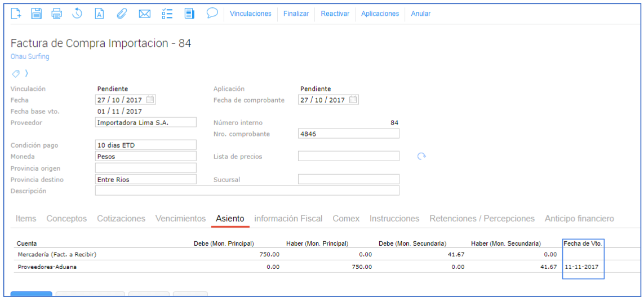Switch to the Vencimientos tab
Viewport: 644px width, 301px height.
[180, 219]
